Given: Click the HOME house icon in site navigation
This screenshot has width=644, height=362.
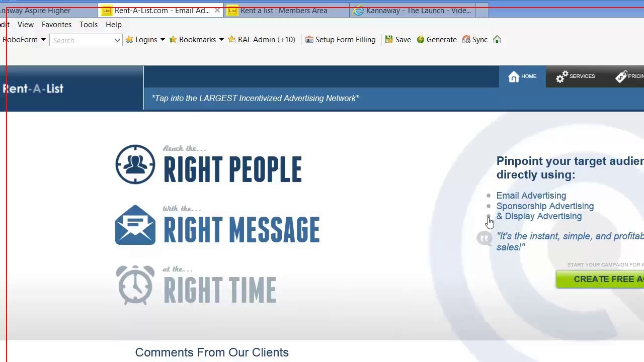Looking at the screenshot, I should click(514, 76).
